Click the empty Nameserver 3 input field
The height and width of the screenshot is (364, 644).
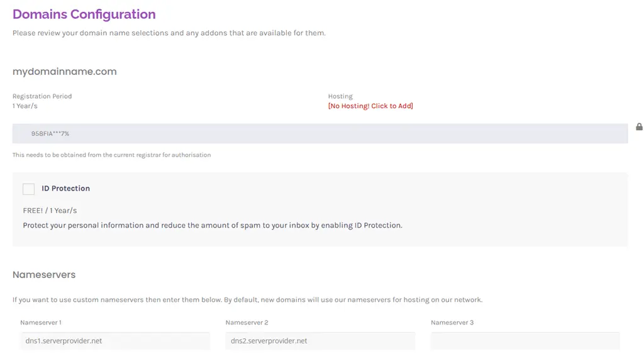click(525, 341)
